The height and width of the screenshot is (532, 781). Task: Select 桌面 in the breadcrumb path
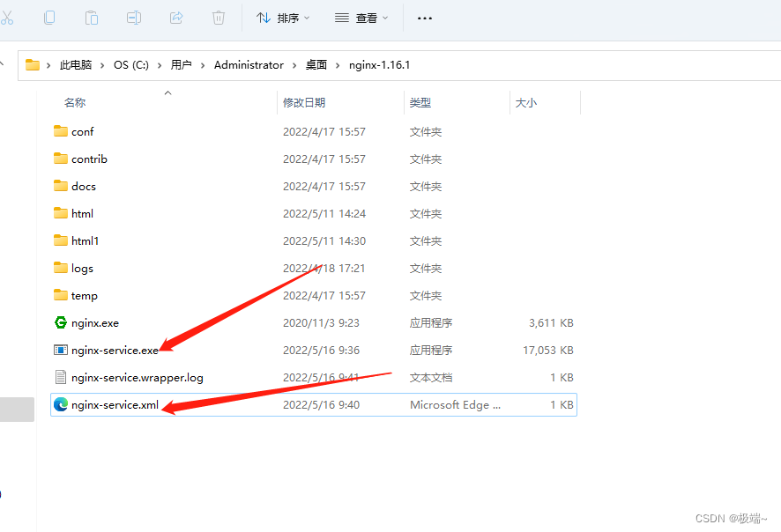click(x=316, y=65)
